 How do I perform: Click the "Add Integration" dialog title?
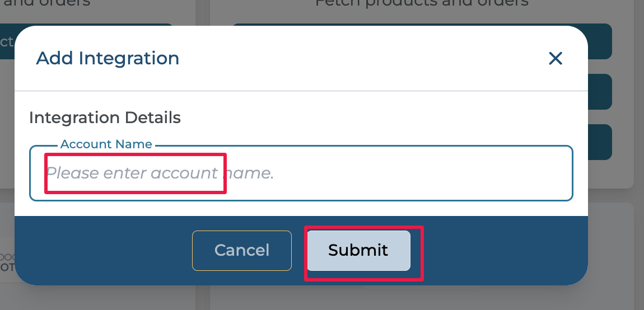coord(108,58)
